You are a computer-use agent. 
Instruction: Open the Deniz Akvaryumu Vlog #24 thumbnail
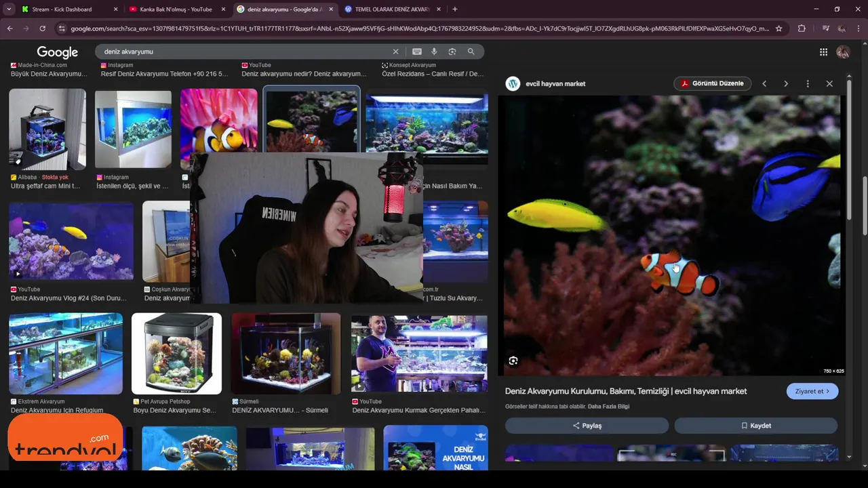[x=71, y=241]
